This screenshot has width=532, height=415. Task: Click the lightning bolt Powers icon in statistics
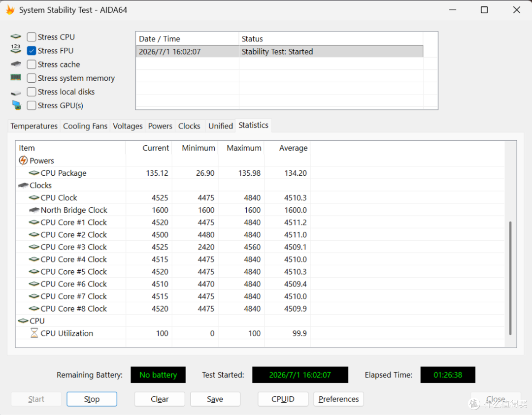[x=23, y=160]
